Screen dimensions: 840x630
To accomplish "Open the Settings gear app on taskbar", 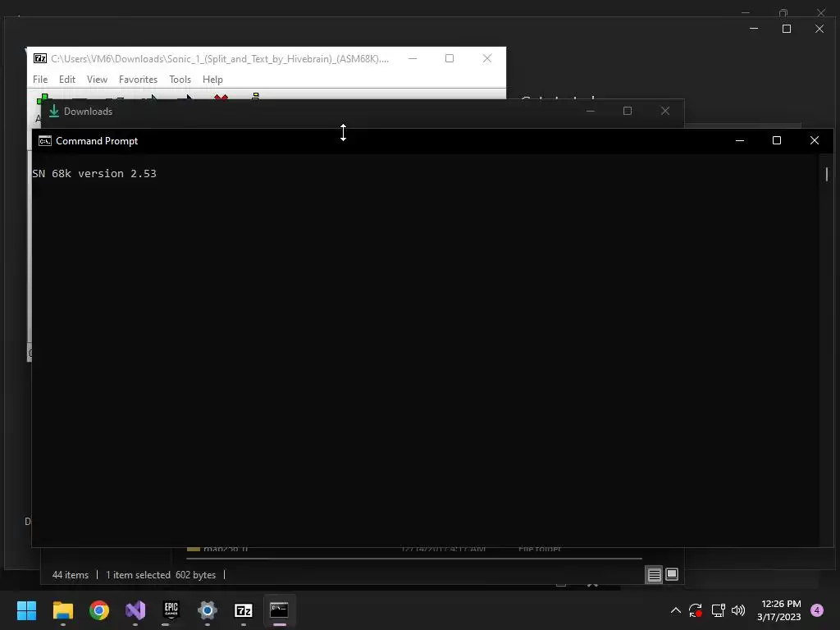I will (x=208, y=610).
